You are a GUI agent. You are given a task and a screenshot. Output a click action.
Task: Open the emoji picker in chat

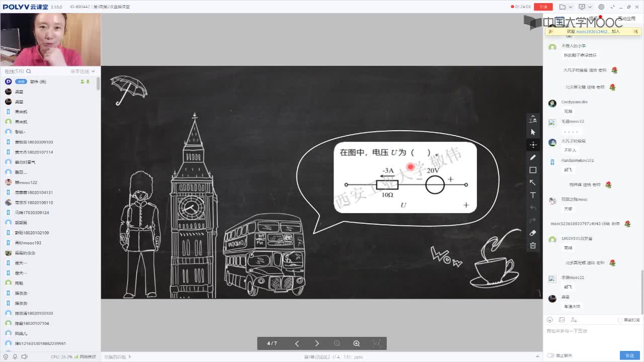pyautogui.click(x=550, y=320)
